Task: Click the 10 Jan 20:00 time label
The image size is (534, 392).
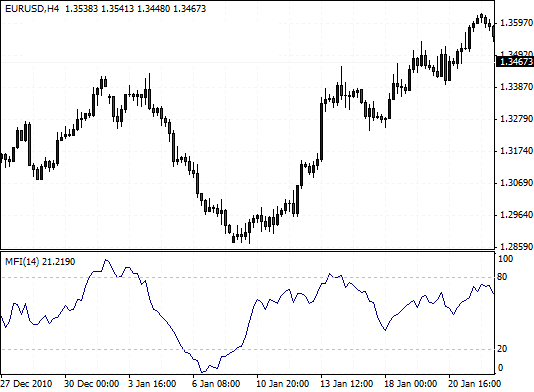Action: (283, 384)
